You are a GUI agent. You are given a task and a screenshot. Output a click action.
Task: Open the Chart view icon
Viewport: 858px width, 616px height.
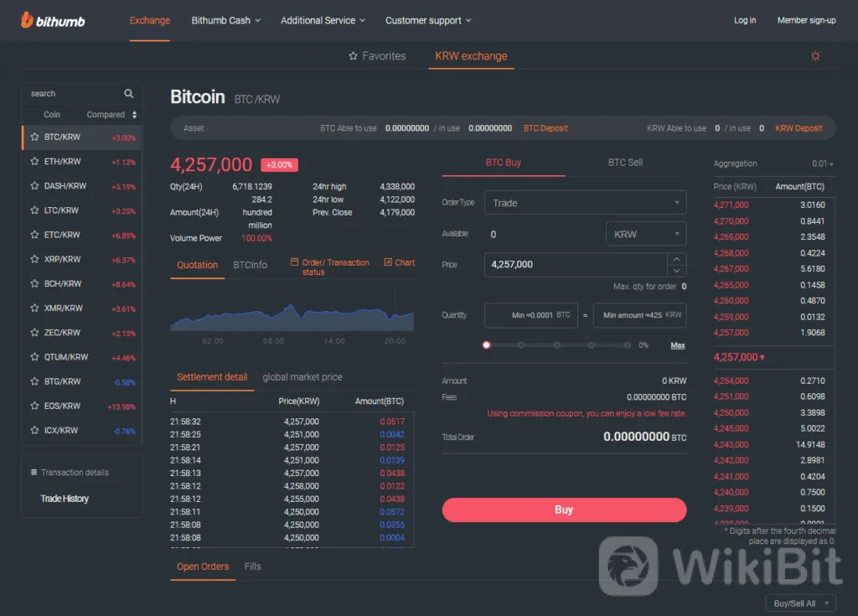pos(388,262)
